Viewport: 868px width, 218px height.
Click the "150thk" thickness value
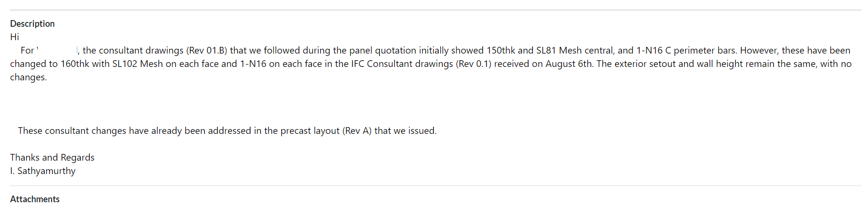click(501, 50)
